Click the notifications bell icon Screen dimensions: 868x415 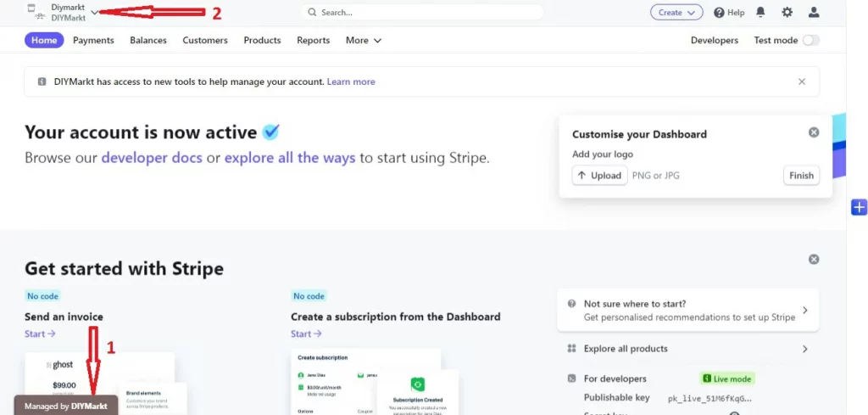[760, 13]
